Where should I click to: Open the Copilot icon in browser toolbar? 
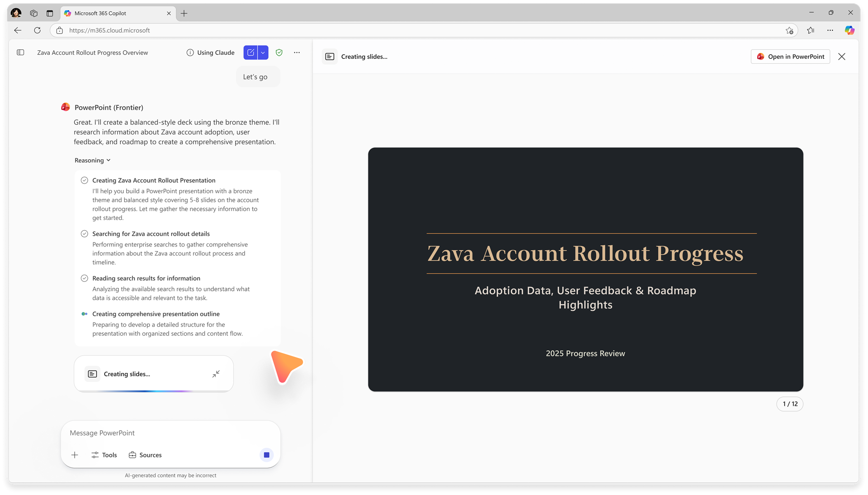(849, 30)
